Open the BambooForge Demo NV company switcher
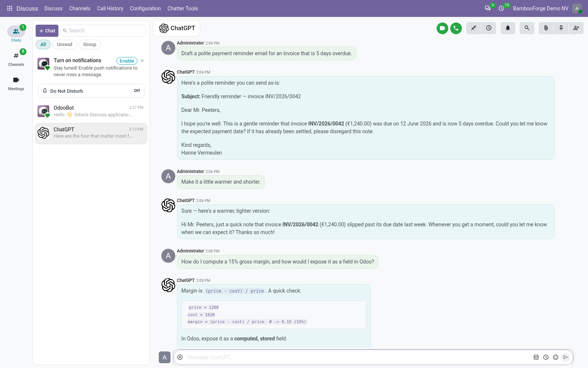This screenshot has height=368, width=588. [x=541, y=8]
